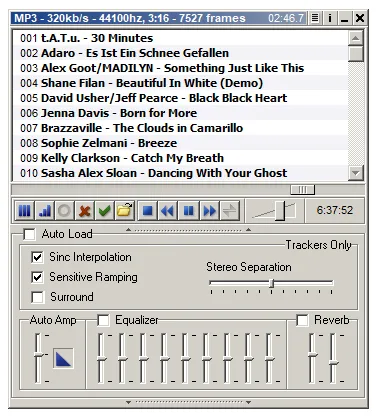The image size is (378, 418).
Task: Uncheck Sinc Interpolation
Action: point(37,257)
